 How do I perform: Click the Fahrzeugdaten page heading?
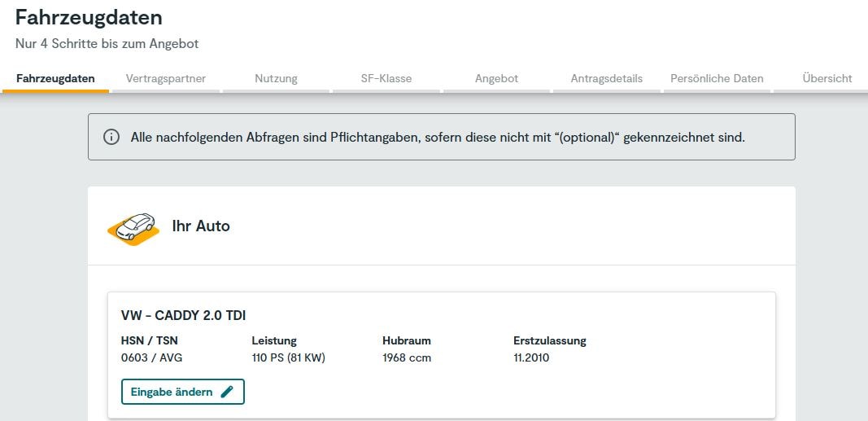tap(89, 18)
